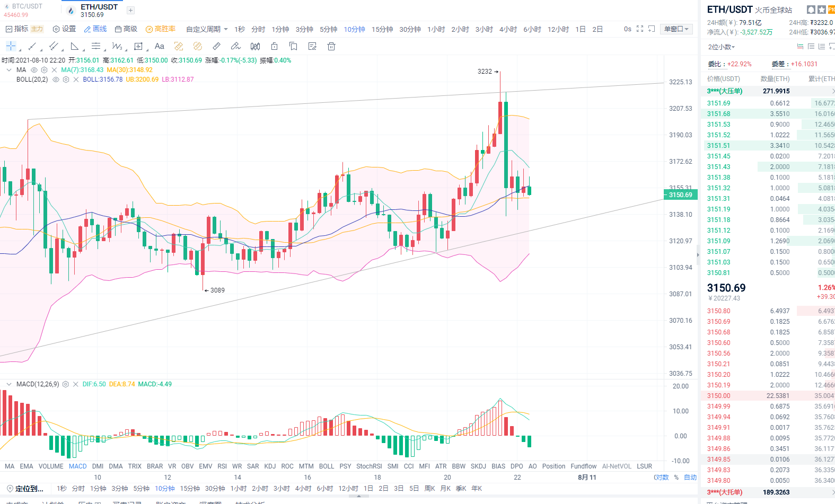Click the 画线 draw line button
Viewport: 835px width, 504px height.
pos(95,29)
